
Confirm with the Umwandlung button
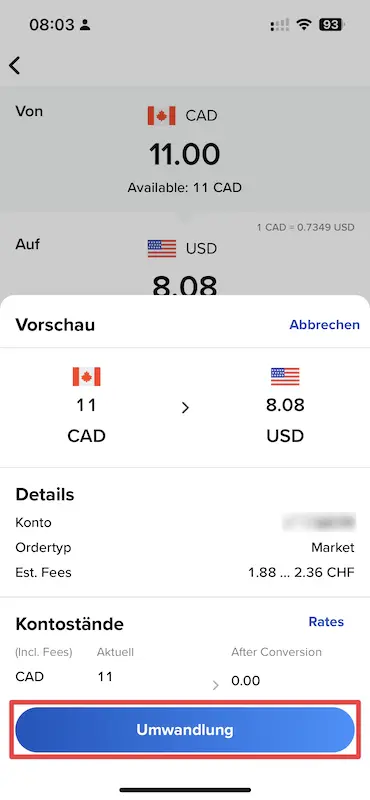tap(185, 730)
